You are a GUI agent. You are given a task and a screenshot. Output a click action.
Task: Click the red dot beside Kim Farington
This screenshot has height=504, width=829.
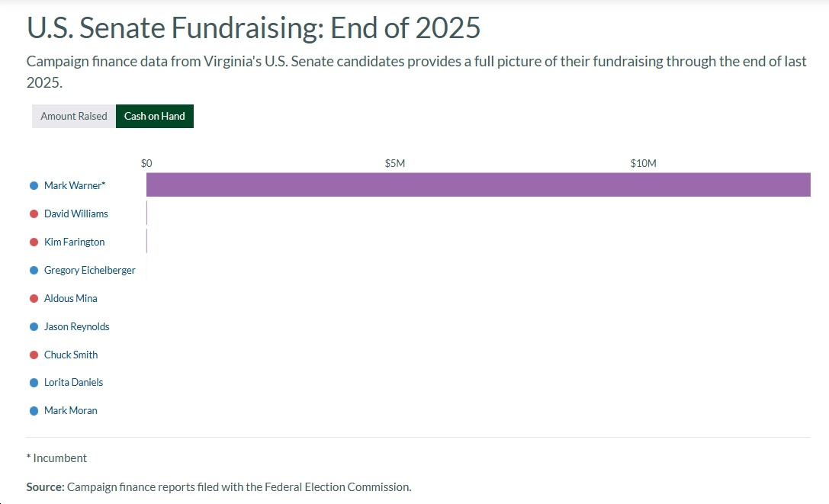coord(34,242)
